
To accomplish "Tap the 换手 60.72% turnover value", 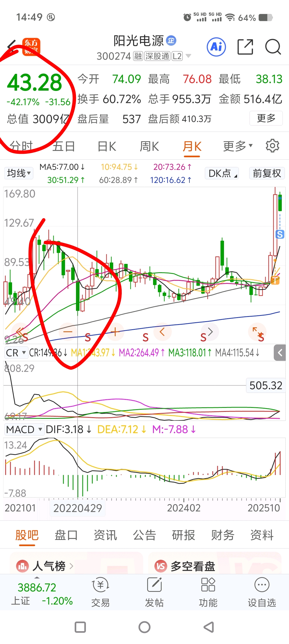I will tap(109, 99).
